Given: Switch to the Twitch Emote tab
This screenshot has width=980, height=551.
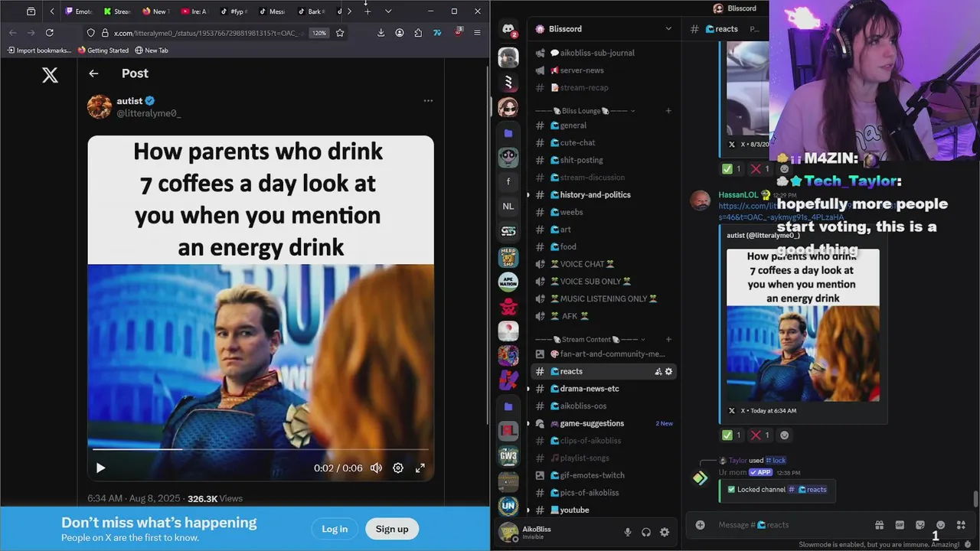Looking at the screenshot, I should pyautogui.click(x=79, y=11).
